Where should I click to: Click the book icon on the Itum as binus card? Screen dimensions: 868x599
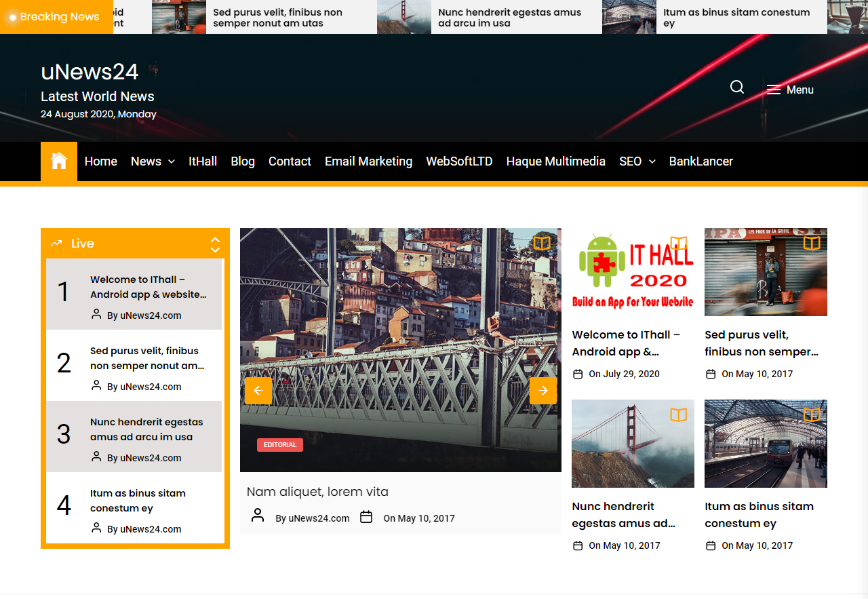point(812,414)
